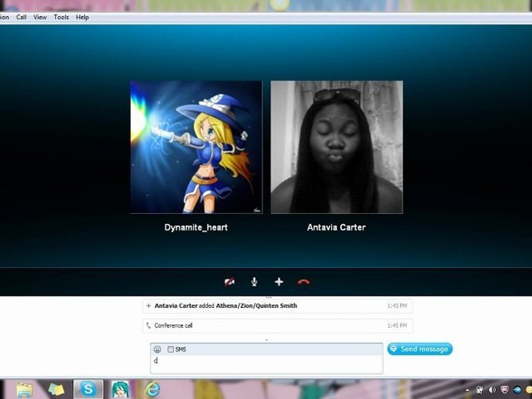Click the plus icon to add participants

[x=279, y=282]
